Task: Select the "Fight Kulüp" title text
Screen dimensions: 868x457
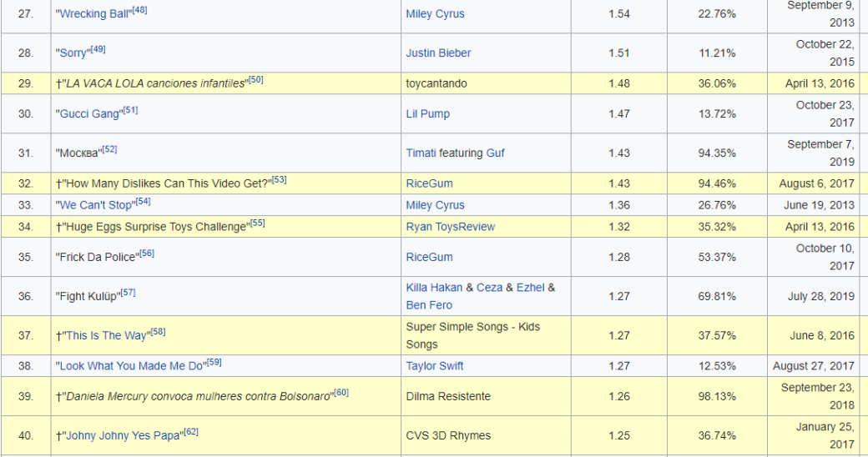Action: tap(88, 297)
